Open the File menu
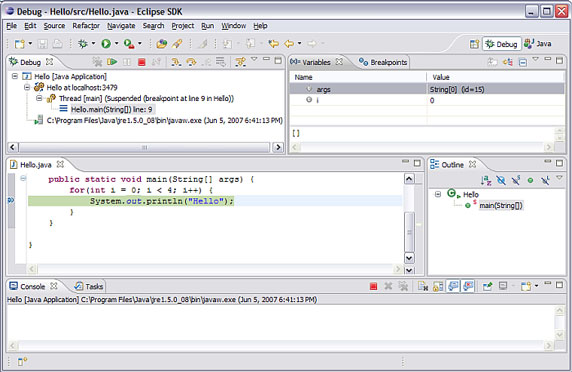Image resolution: width=572 pixels, height=372 pixels. [12, 26]
